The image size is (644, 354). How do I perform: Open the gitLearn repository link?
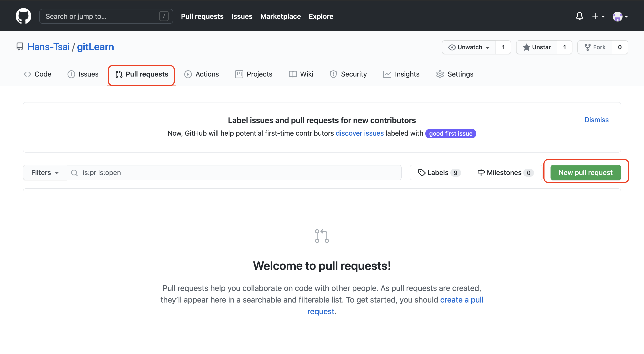95,47
